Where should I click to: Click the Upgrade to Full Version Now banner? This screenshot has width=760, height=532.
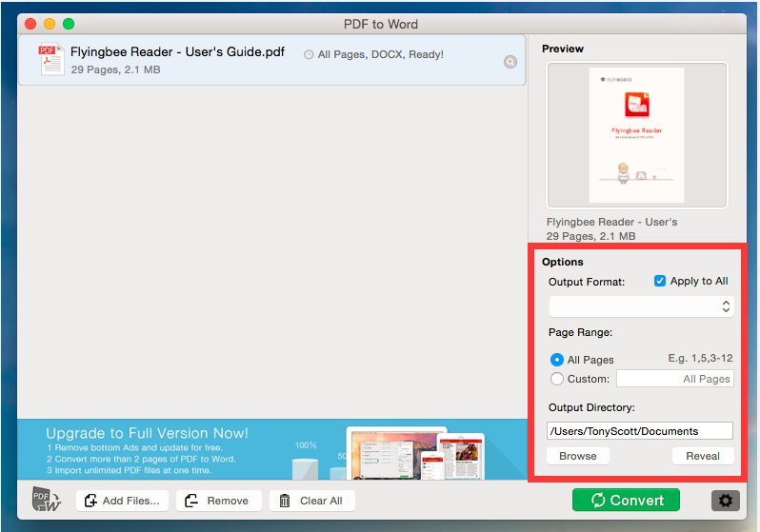pos(272,449)
